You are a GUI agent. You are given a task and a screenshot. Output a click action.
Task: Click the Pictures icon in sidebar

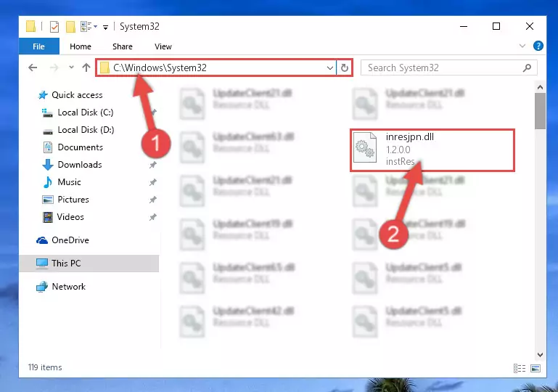(48, 200)
